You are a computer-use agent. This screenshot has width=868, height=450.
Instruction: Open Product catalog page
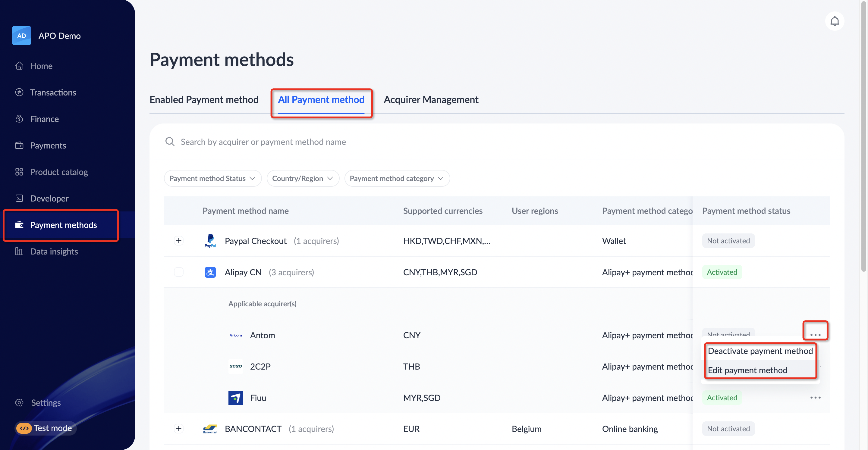[59, 172]
